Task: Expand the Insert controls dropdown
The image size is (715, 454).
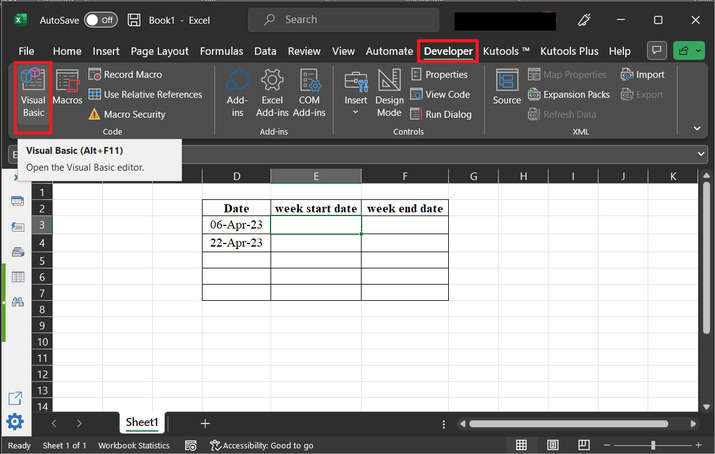Action: [x=355, y=112]
